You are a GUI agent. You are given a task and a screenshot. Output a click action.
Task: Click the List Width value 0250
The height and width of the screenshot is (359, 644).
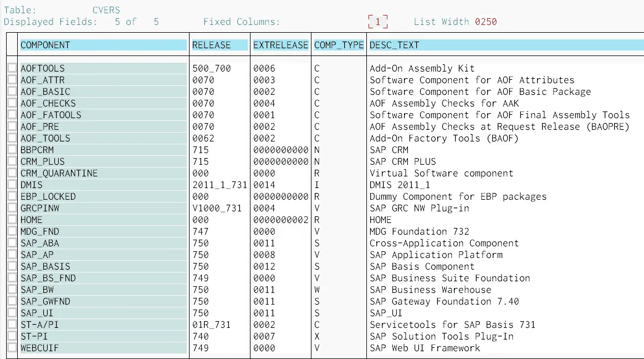click(x=485, y=22)
